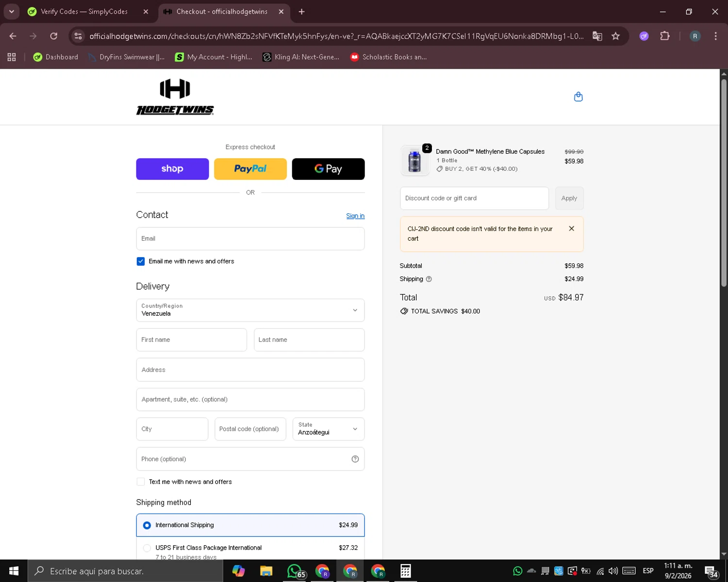
Task: Focus the Discount code or gift card field
Action: (x=475, y=198)
